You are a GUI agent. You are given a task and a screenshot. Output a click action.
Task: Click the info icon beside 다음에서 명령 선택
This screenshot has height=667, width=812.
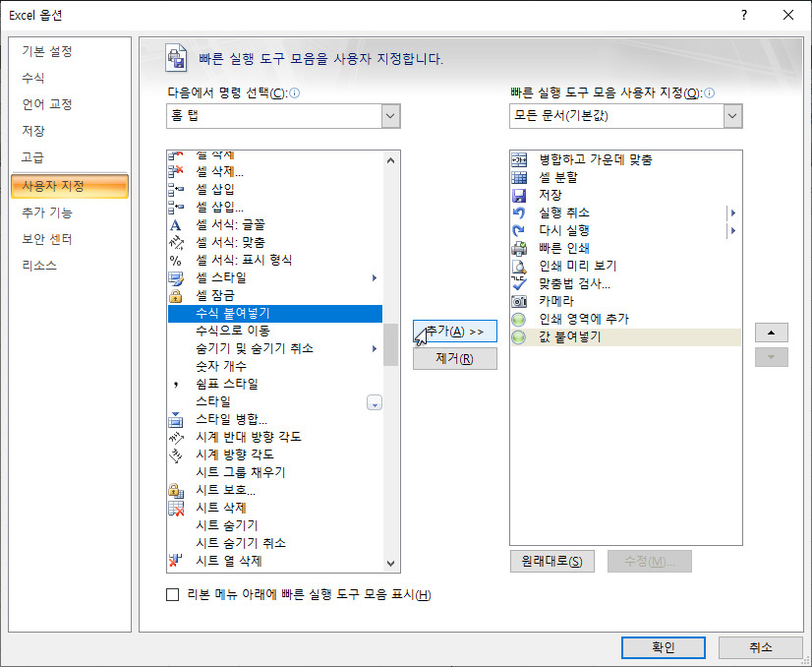pos(295,93)
